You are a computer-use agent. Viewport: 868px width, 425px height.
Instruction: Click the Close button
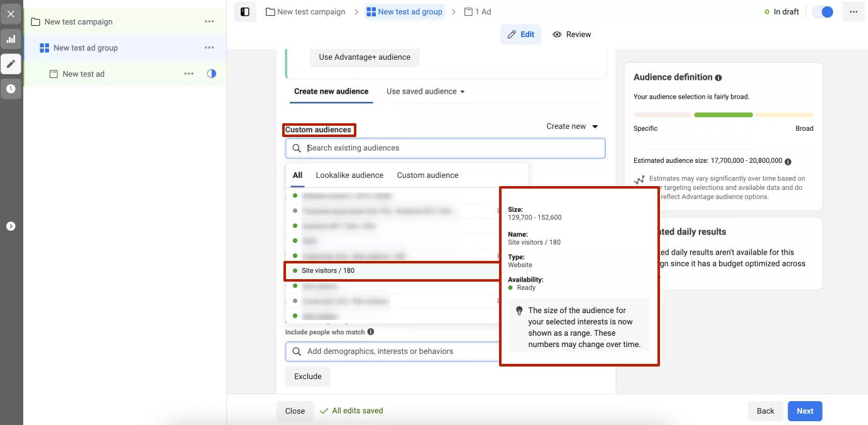pyautogui.click(x=295, y=411)
